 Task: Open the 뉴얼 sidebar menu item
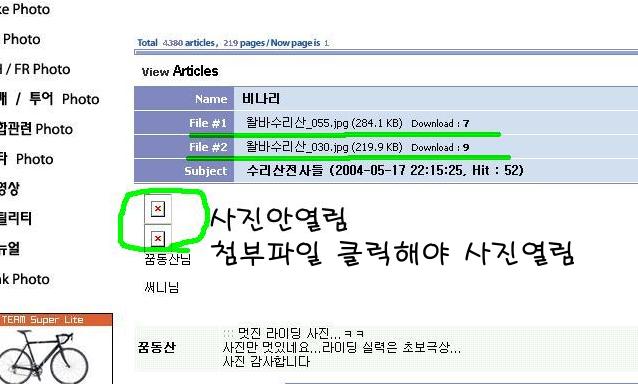9,249
